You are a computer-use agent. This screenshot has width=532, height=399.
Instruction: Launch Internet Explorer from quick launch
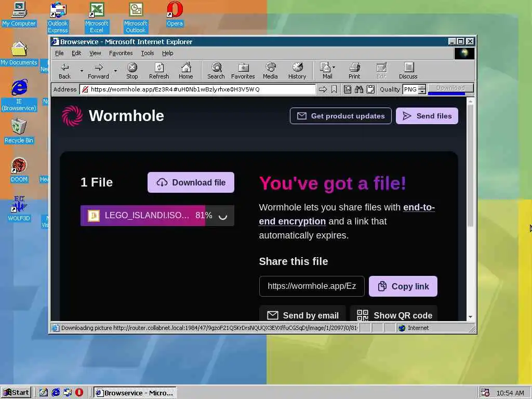click(56, 393)
